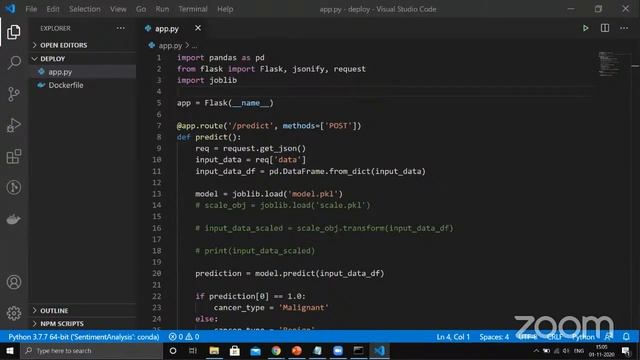Image resolution: width=640 pixels, height=360 pixels.
Task: Open Google Chrome from the taskbar
Action: (276, 351)
